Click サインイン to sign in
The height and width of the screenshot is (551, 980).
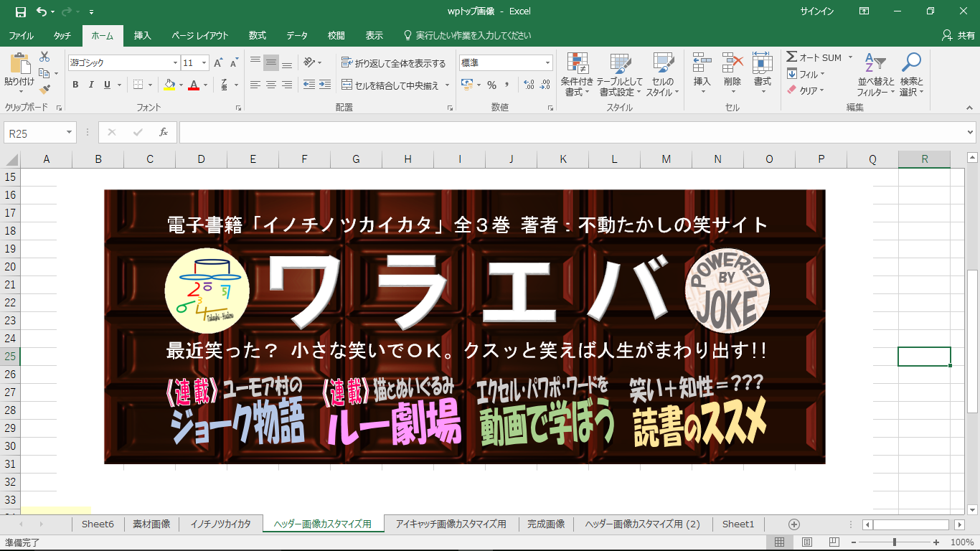817,11
